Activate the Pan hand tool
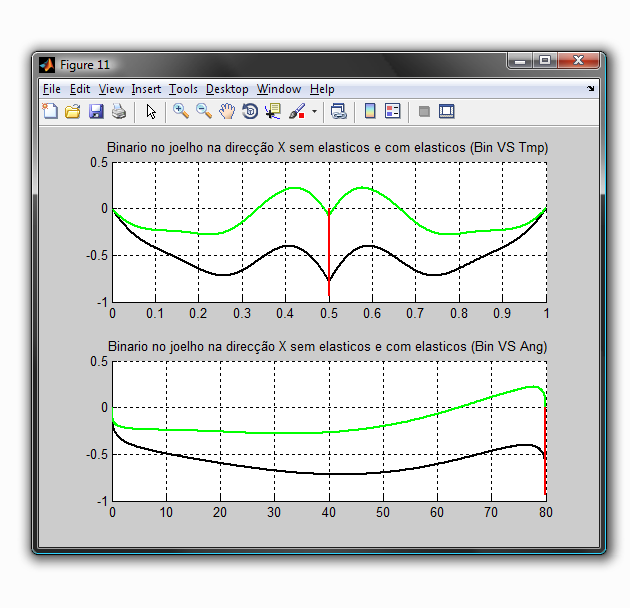 pos(227,111)
